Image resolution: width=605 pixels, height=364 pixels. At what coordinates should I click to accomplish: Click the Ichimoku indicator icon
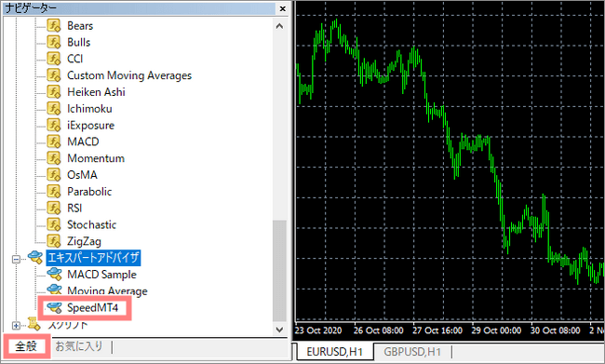point(54,109)
